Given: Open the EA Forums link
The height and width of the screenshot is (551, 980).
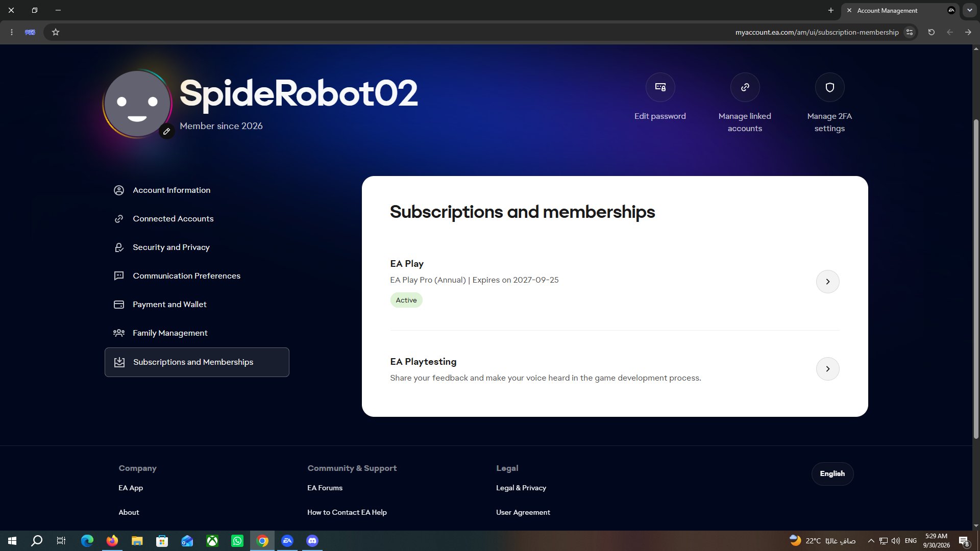Looking at the screenshot, I should click(325, 488).
